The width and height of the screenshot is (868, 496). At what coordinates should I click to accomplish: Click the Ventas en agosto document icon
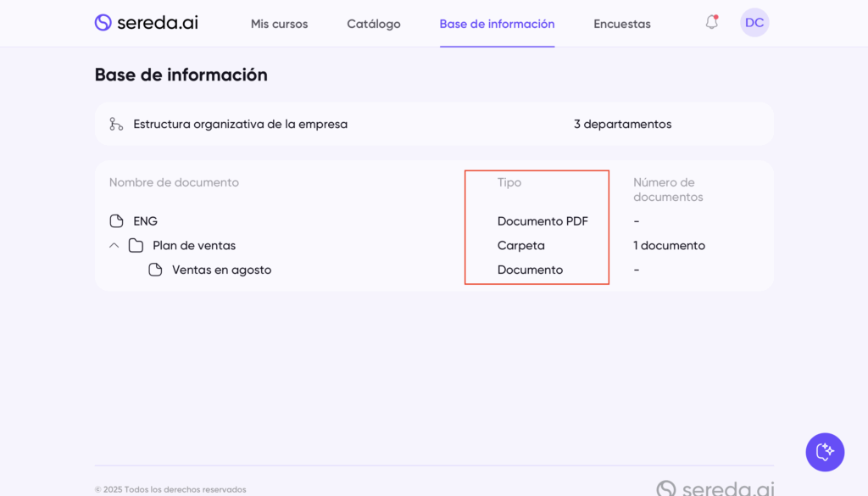[x=155, y=270]
